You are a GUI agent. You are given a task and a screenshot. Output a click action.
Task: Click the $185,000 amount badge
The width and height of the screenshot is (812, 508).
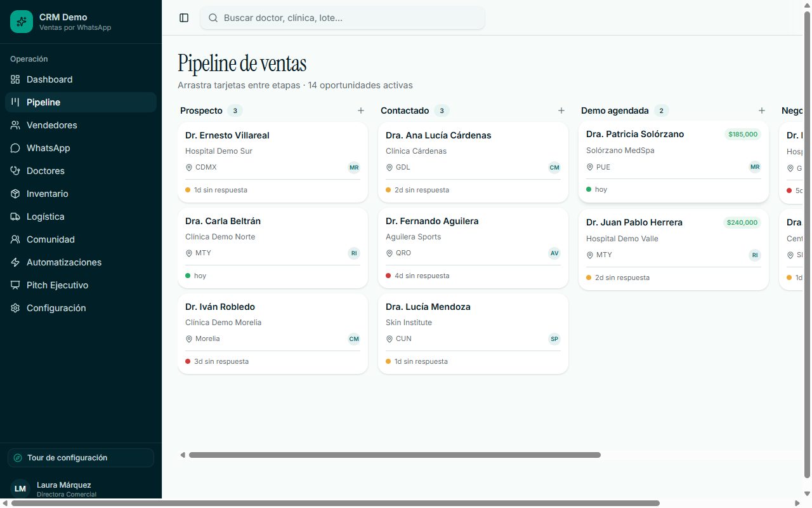click(743, 135)
